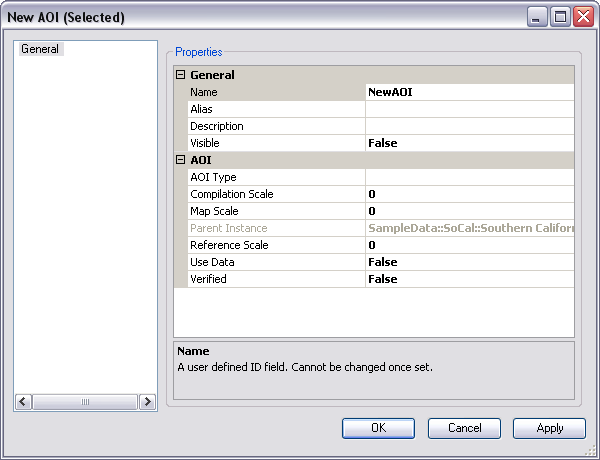Close the New AOI dialog window

[x=583, y=16]
